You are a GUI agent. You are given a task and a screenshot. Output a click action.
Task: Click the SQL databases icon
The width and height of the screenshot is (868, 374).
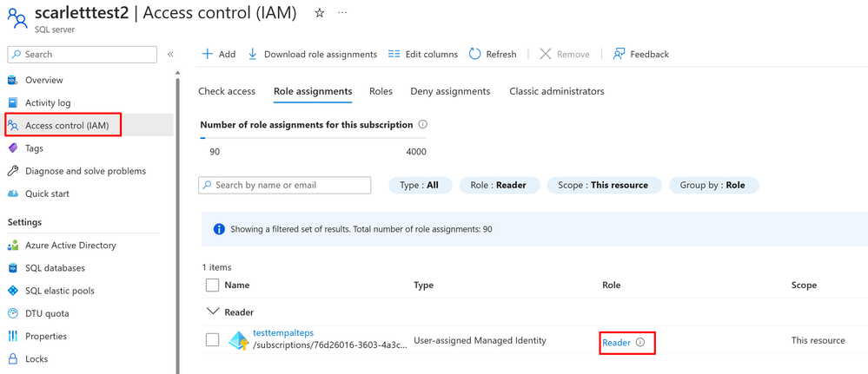tap(13, 268)
